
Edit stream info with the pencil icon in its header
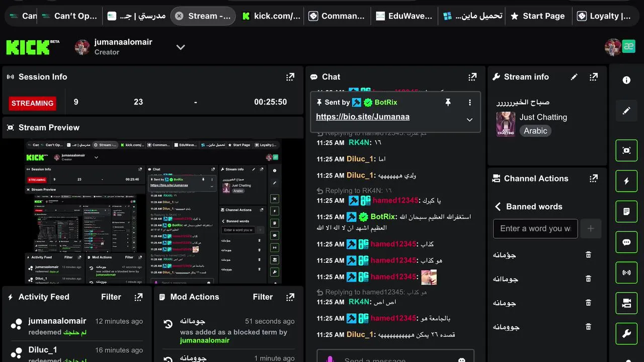pos(574,77)
